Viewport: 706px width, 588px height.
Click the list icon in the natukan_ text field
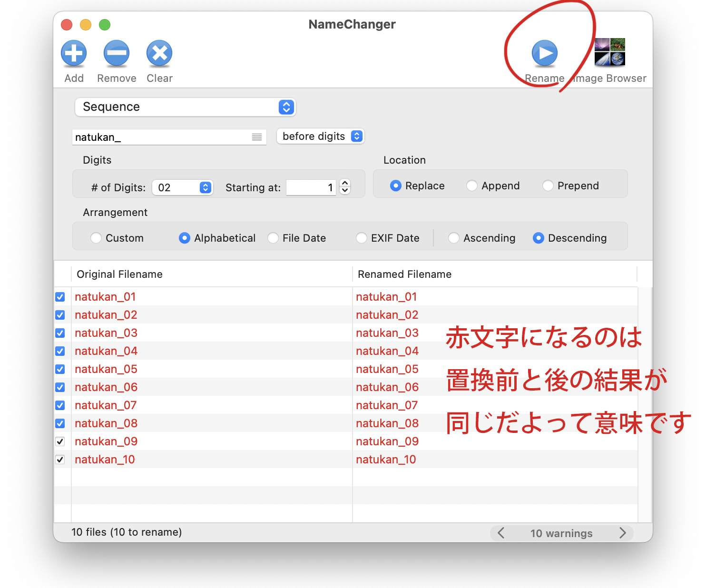[x=257, y=137]
